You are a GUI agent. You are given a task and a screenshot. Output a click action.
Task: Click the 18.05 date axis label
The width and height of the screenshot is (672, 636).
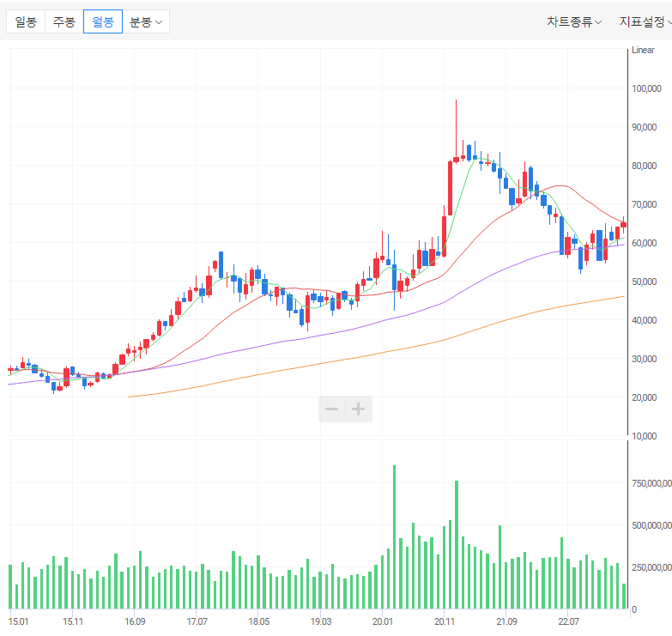(x=259, y=621)
